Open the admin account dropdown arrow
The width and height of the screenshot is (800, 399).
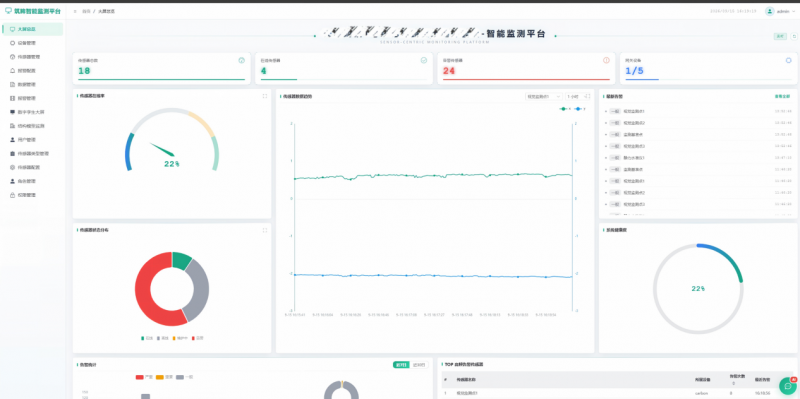click(793, 11)
